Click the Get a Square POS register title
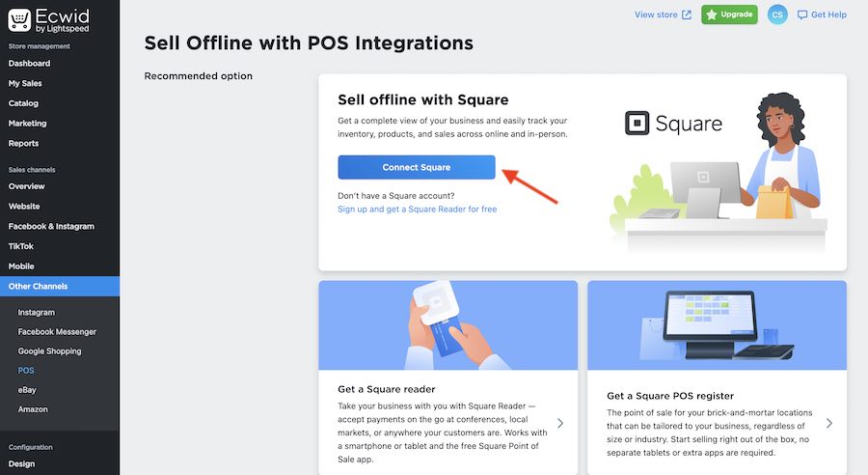 point(670,396)
